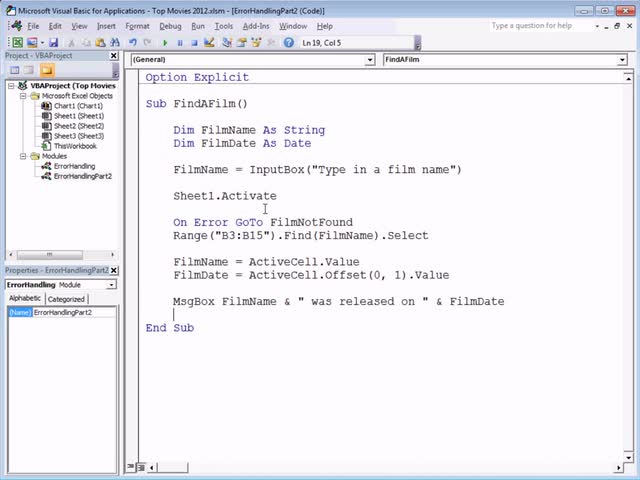
Task: Click the toolbar options overflow arrow
Action: tap(418, 43)
